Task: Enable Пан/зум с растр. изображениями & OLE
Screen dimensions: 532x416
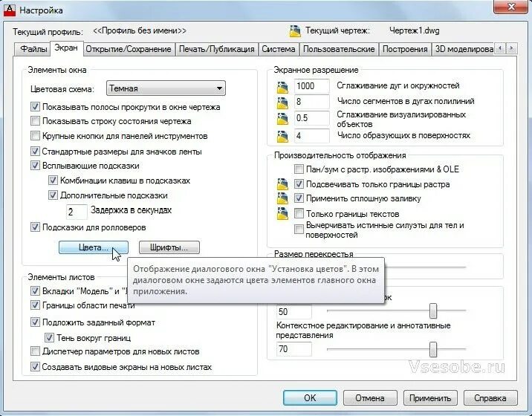Action: pos(299,169)
